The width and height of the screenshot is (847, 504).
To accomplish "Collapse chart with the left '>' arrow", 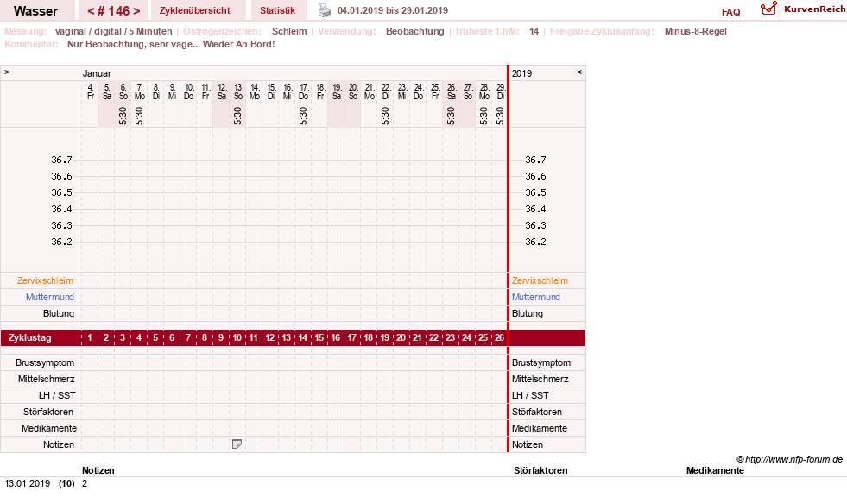I will [7, 72].
